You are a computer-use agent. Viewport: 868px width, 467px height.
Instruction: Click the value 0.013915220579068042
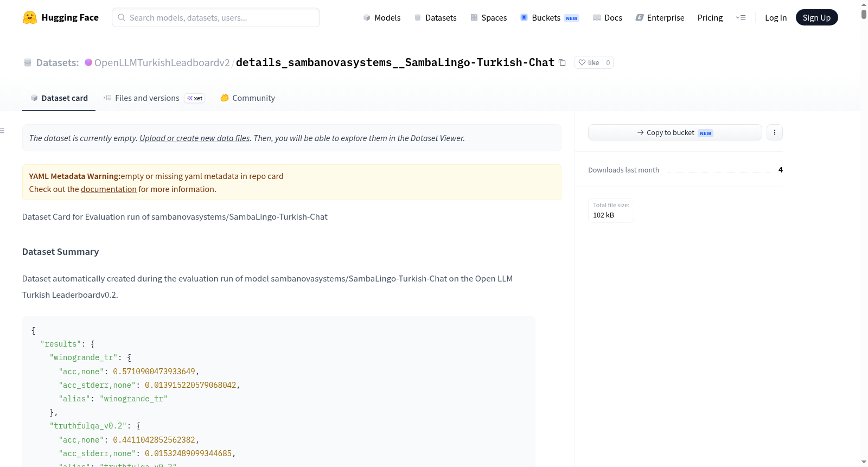point(190,385)
